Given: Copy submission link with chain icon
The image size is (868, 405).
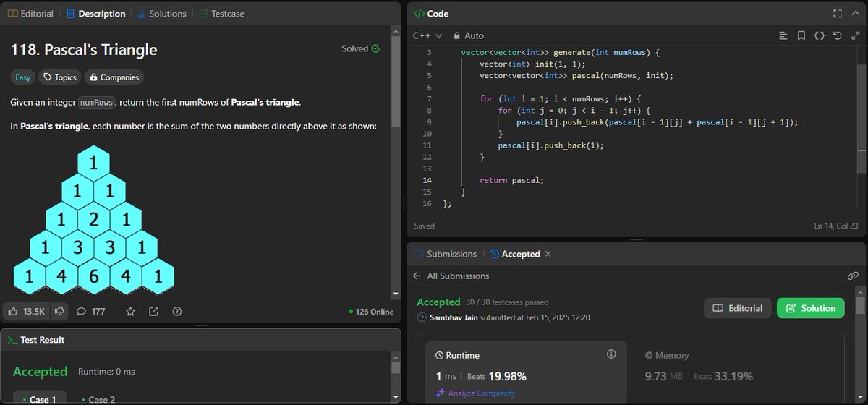Looking at the screenshot, I should (853, 276).
